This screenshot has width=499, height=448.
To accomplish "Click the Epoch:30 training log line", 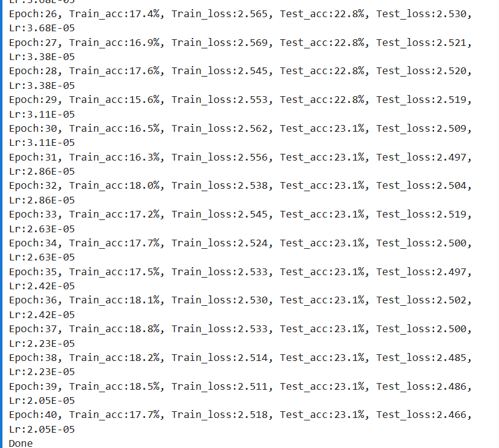I will (240, 129).
